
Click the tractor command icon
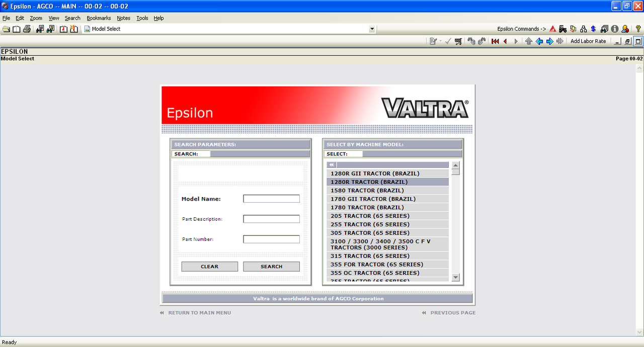[x=562, y=29]
